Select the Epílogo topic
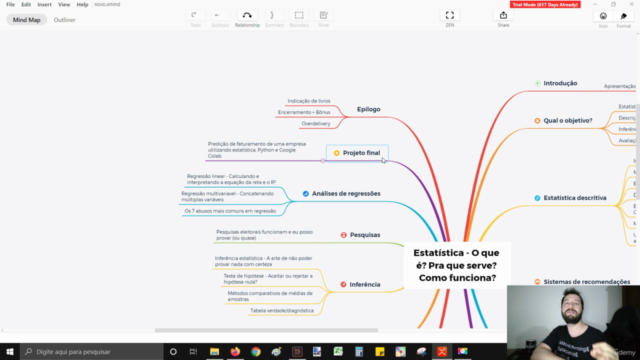Viewport: 640px width, 360px height. [x=369, y=109]
